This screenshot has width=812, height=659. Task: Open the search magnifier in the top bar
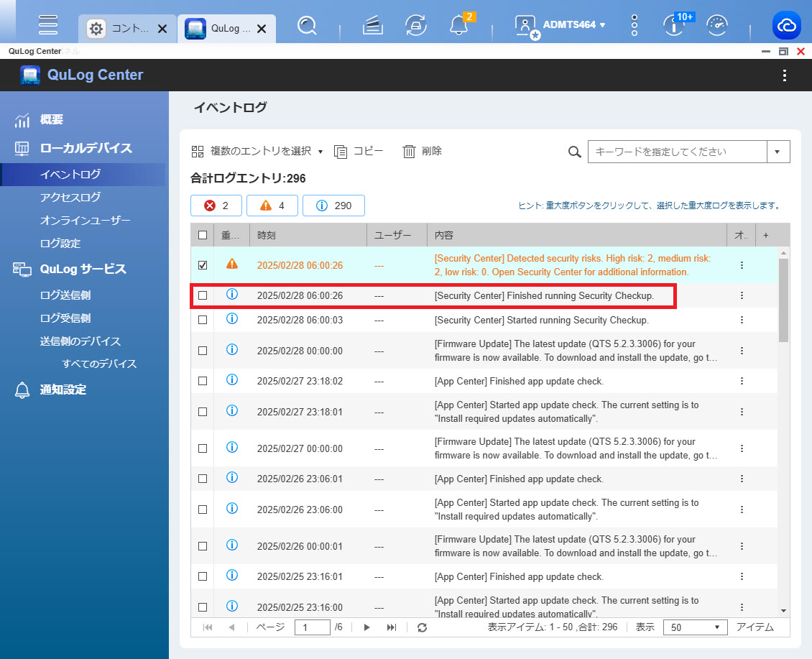(307, 25)
